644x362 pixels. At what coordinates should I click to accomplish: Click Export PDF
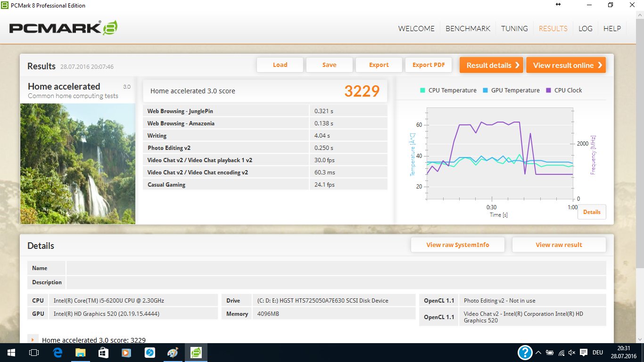(429, 65)
